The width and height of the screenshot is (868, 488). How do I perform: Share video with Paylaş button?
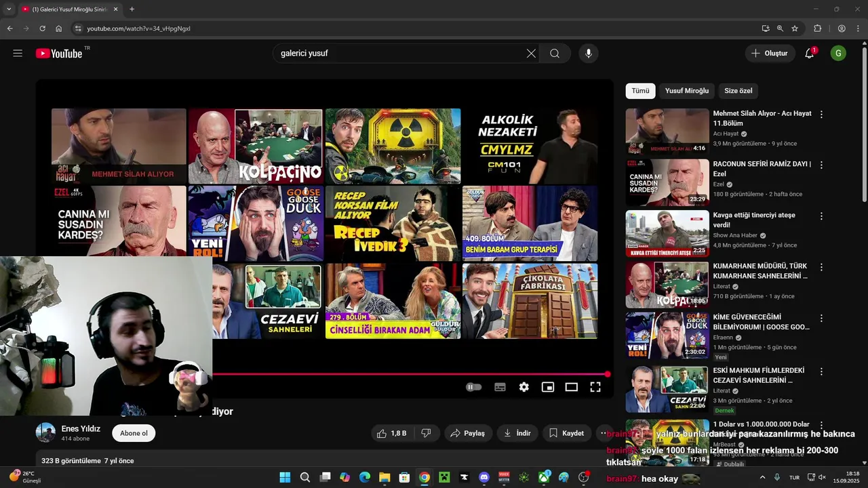click(x=468, y=433)
